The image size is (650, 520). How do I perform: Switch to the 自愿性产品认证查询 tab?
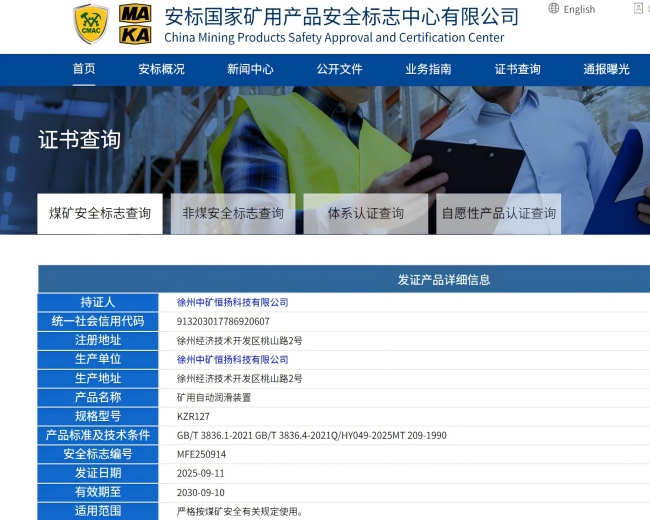(x=498, y=213)
